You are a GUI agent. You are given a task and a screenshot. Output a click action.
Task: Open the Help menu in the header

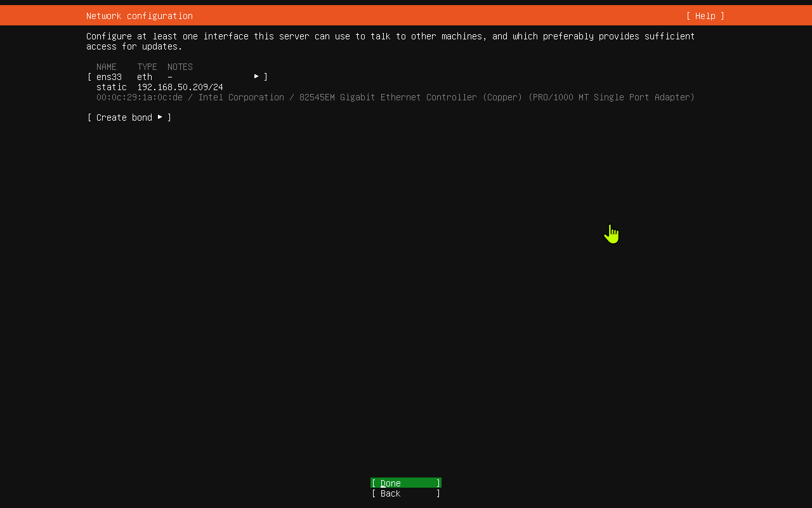tap(705, 16)
